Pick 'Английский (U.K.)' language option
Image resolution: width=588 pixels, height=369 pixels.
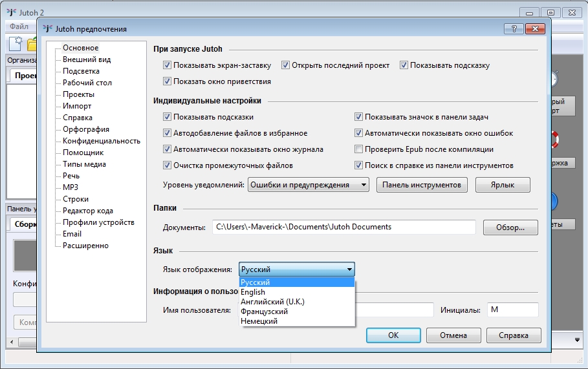tap(297, 302)
